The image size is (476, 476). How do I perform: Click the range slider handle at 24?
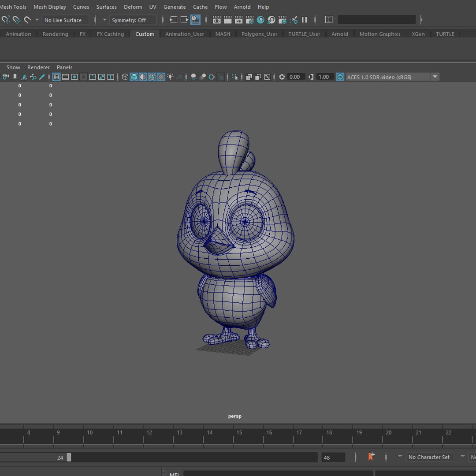[69, 457]
